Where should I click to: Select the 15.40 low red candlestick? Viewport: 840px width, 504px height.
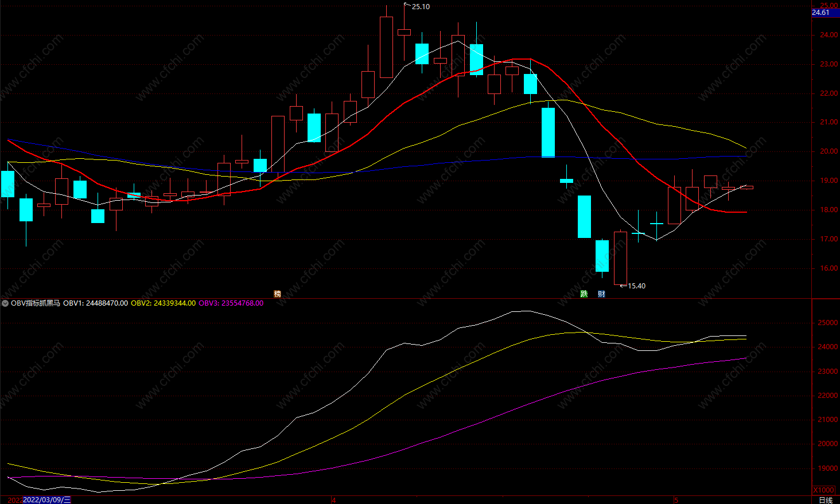click(620, 258)
